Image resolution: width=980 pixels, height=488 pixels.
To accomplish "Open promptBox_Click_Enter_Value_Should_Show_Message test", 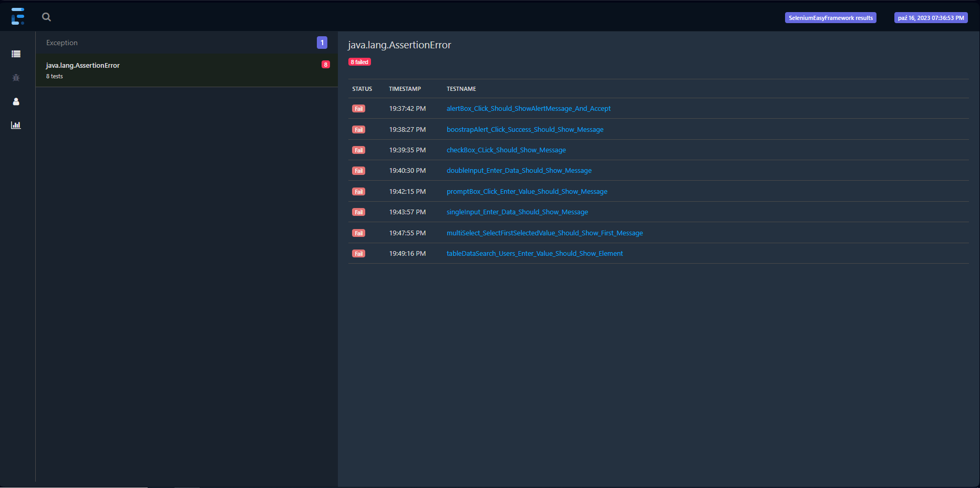I will [527, 192].
